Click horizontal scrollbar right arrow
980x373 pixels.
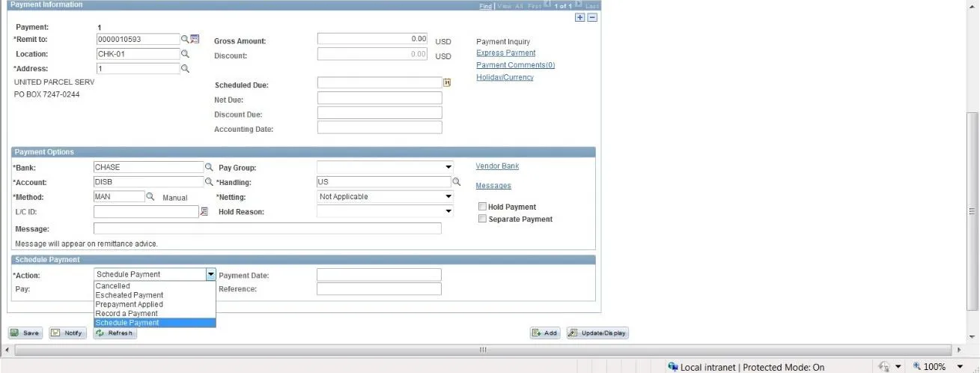click(960, 350)
